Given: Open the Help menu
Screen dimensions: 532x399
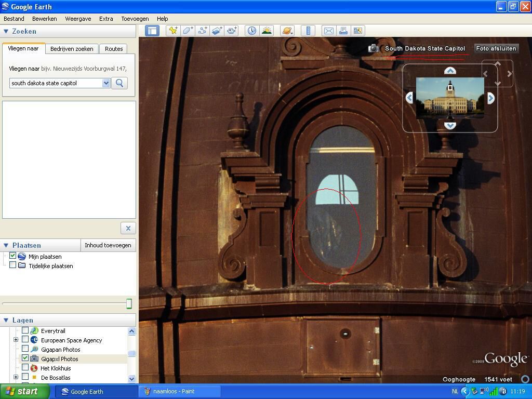Looking at the screenshot, I should pyautogui.click(x=162, y=19).
